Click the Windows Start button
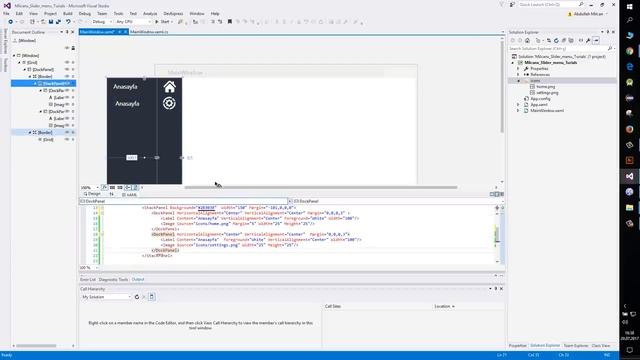This screenshot has height=360, width=640. (x=629, y=7)
